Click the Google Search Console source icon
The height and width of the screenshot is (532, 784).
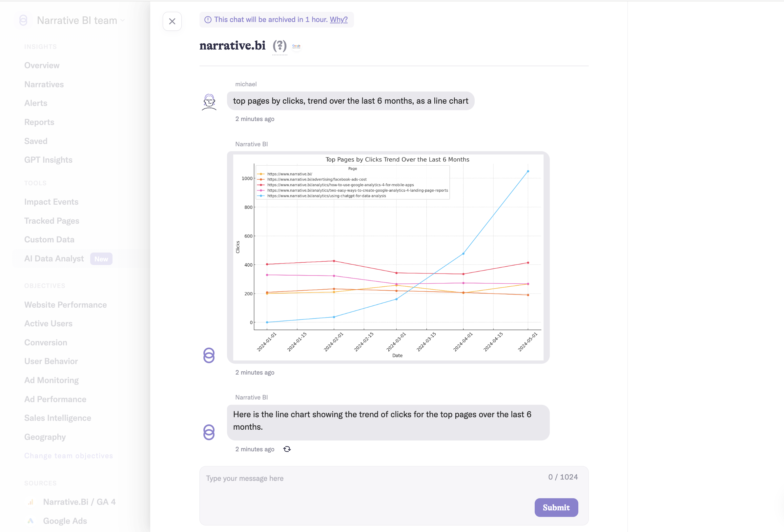click(x=296, y=46)
